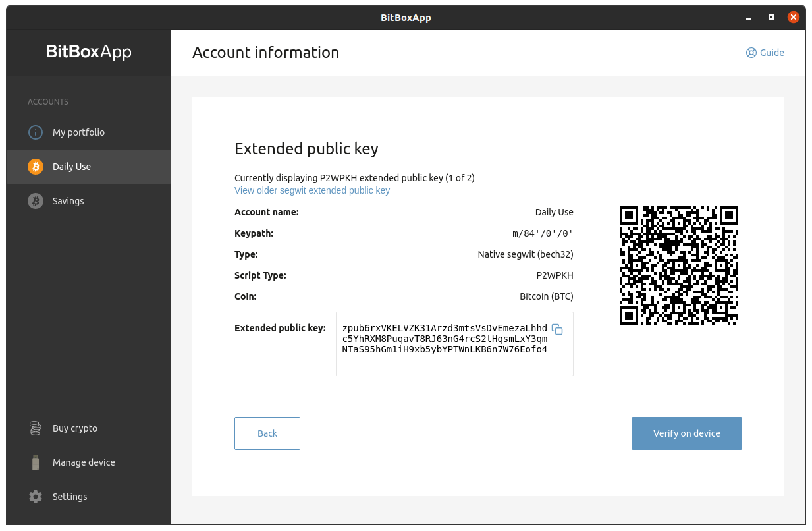
Task: Click the Manage device USB icon
Action: tap(36, 462)
